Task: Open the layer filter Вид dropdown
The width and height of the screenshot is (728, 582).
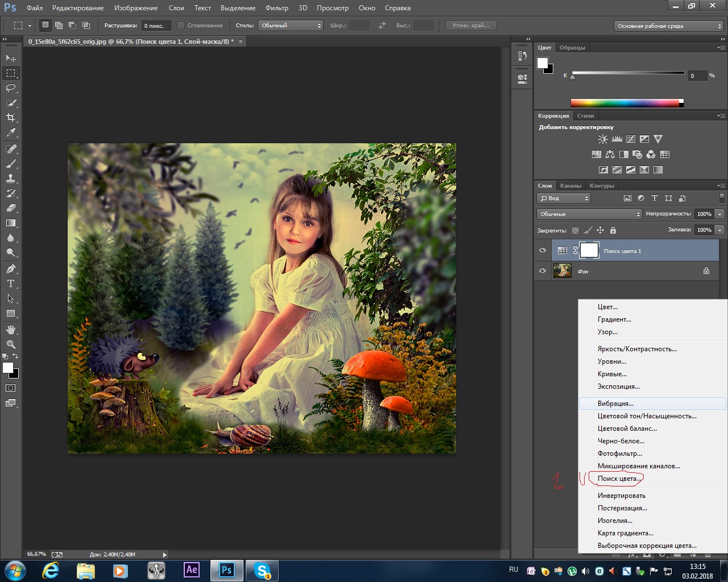Action: pos(564,198)
